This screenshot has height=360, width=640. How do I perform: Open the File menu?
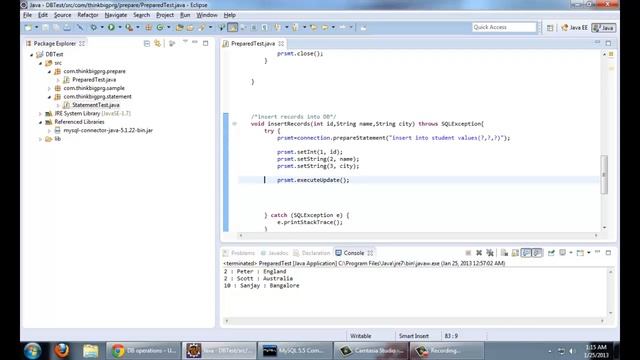pos(27,15)
